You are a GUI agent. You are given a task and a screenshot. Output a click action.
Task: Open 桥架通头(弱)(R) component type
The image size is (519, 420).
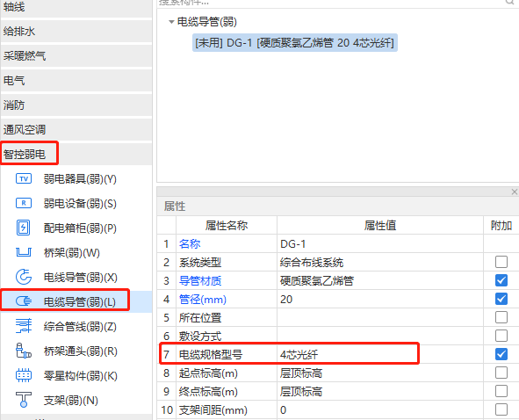81,351
